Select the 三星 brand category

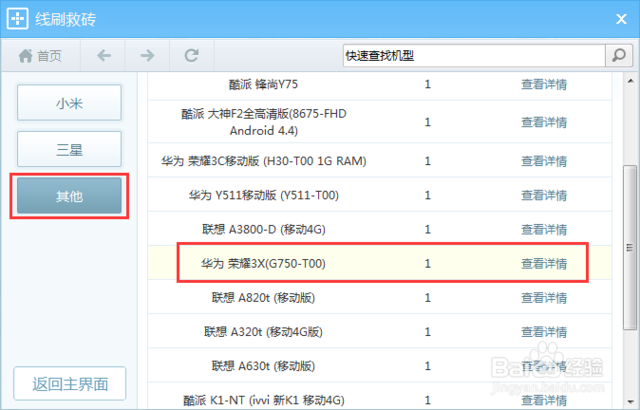(x=69, y=149)
